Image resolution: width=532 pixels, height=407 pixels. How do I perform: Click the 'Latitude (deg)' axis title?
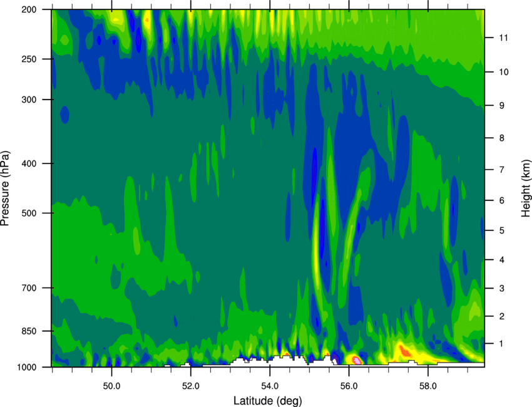pyautogui.click(x=268, y=401)
